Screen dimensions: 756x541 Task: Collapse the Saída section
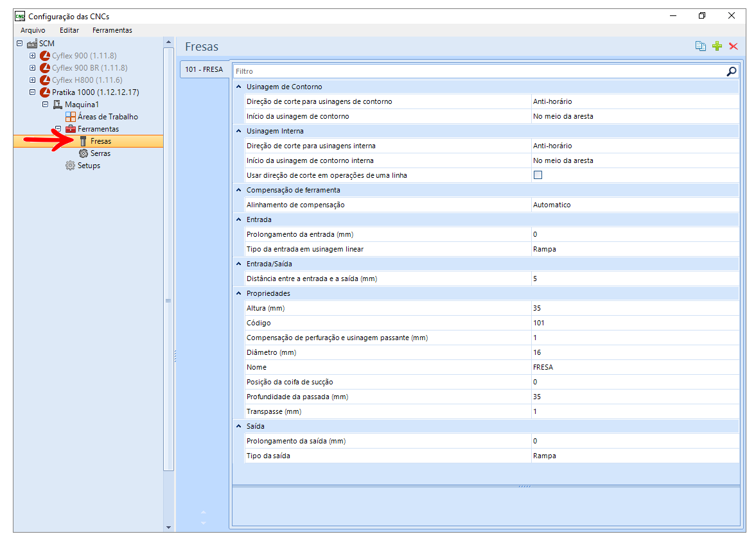tap(239, 426)
